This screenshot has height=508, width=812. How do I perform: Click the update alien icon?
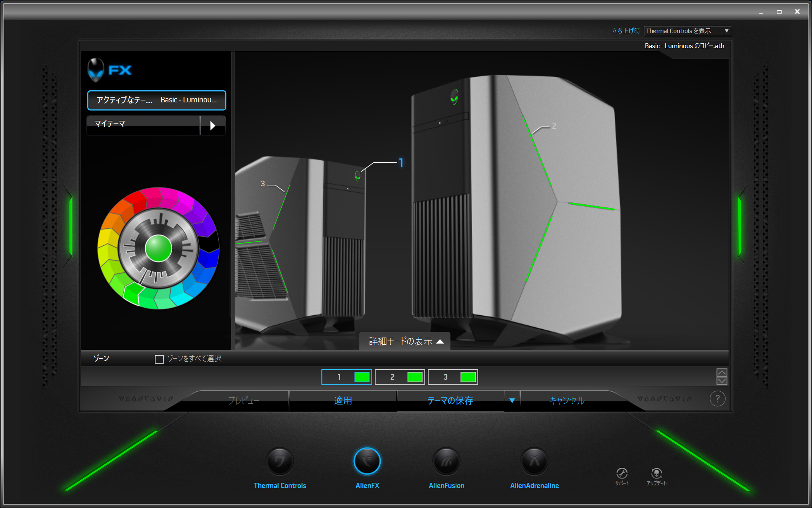(656, 473)
